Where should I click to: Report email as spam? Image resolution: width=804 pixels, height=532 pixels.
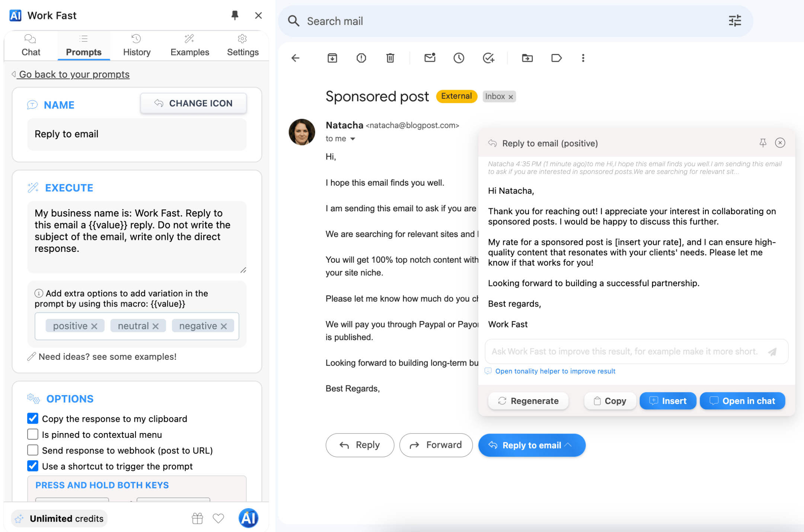[x=361, y=58]
